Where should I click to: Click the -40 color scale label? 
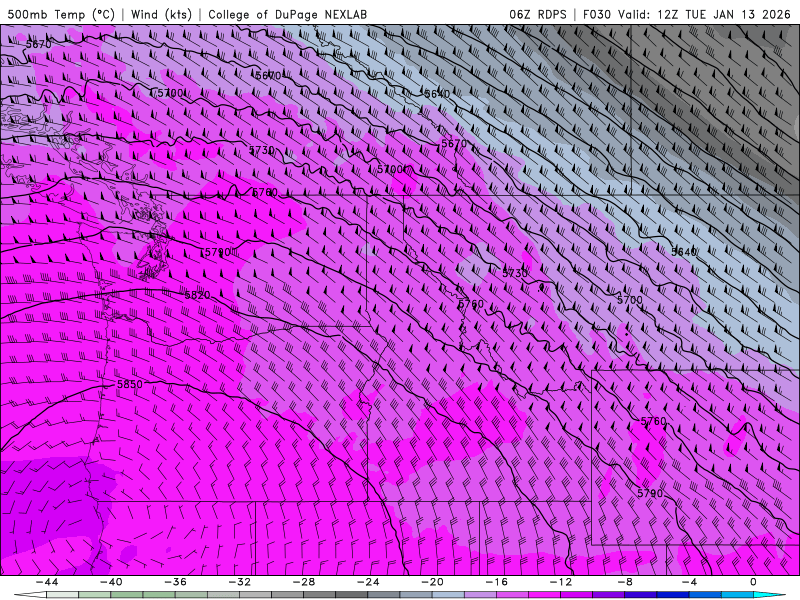pyautogui.click(x=111, y=582)
